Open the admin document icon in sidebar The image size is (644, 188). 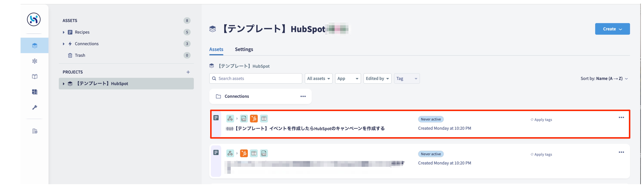35,131
